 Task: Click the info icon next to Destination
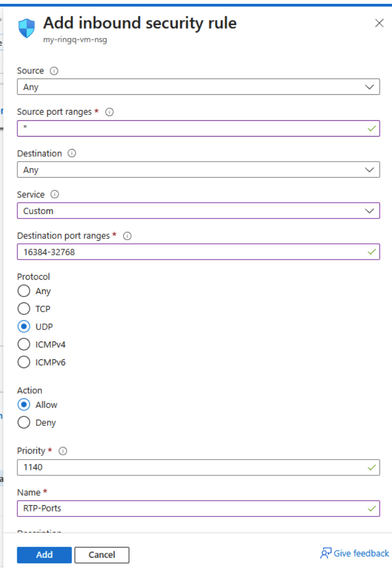tap(71, 153)
